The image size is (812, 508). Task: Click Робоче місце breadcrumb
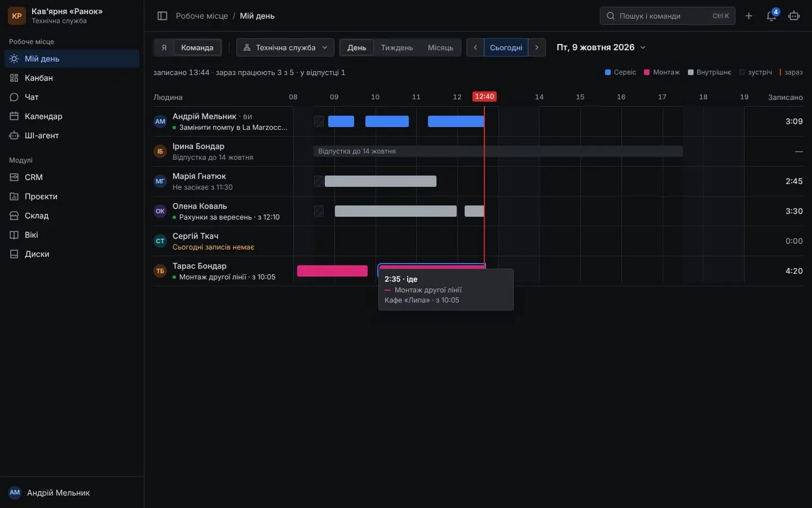202,16
